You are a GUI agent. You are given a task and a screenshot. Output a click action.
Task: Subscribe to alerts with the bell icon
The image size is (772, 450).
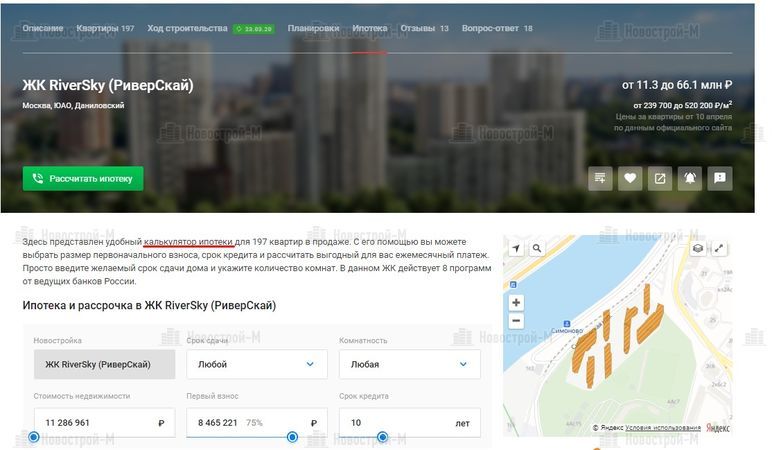pos(689,178)
